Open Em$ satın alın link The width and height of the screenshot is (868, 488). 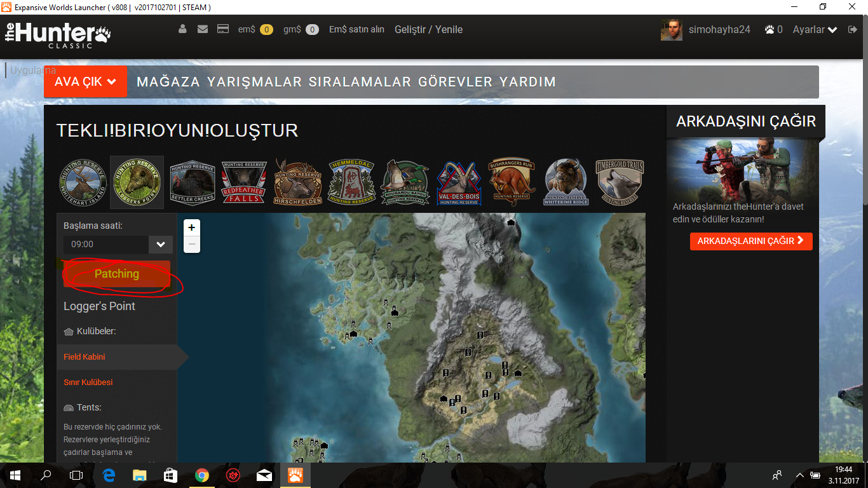[356, 29]
